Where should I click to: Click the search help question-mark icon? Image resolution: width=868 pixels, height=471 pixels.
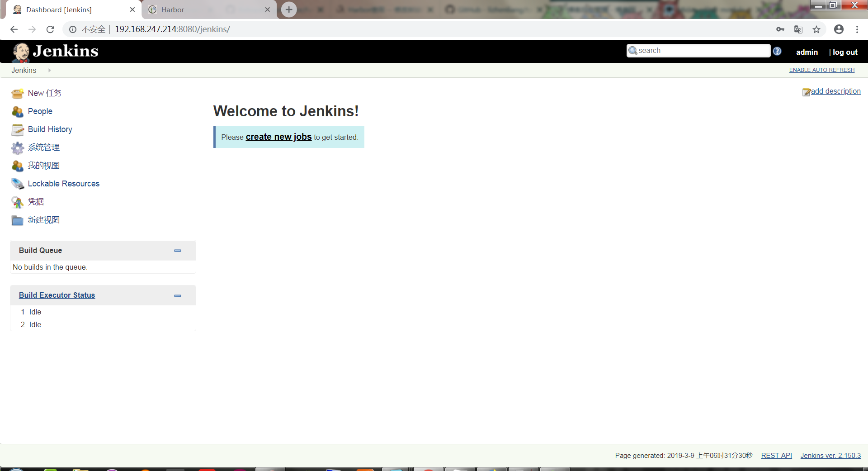[x=777, y=51]
